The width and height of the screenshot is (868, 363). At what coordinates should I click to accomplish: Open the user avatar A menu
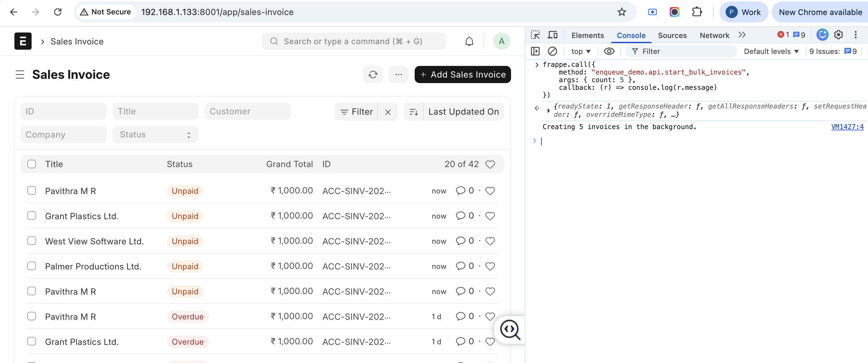(x=502, y=41)
